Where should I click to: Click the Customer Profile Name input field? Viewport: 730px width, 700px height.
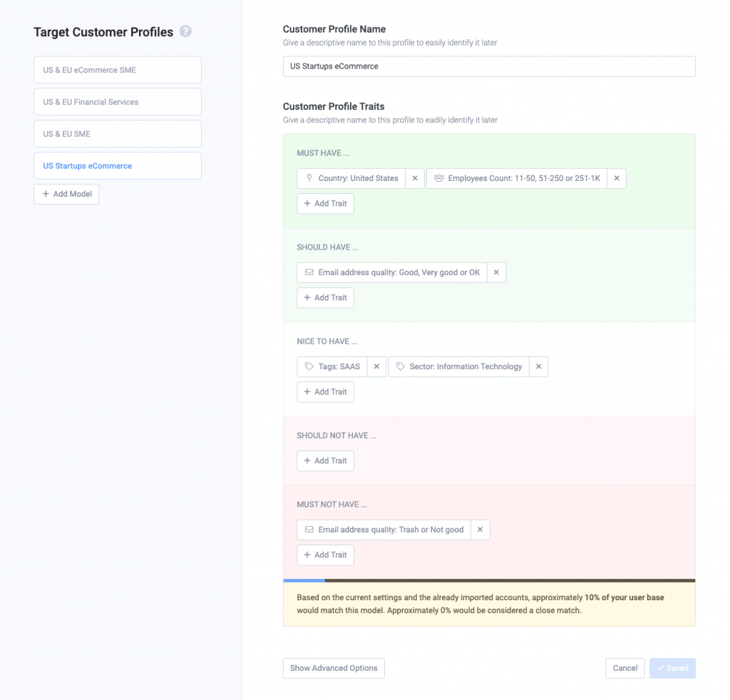point(489,66)
